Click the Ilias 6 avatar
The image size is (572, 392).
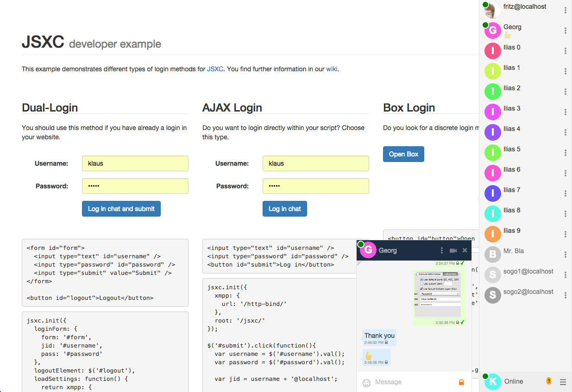click(492, 173)
